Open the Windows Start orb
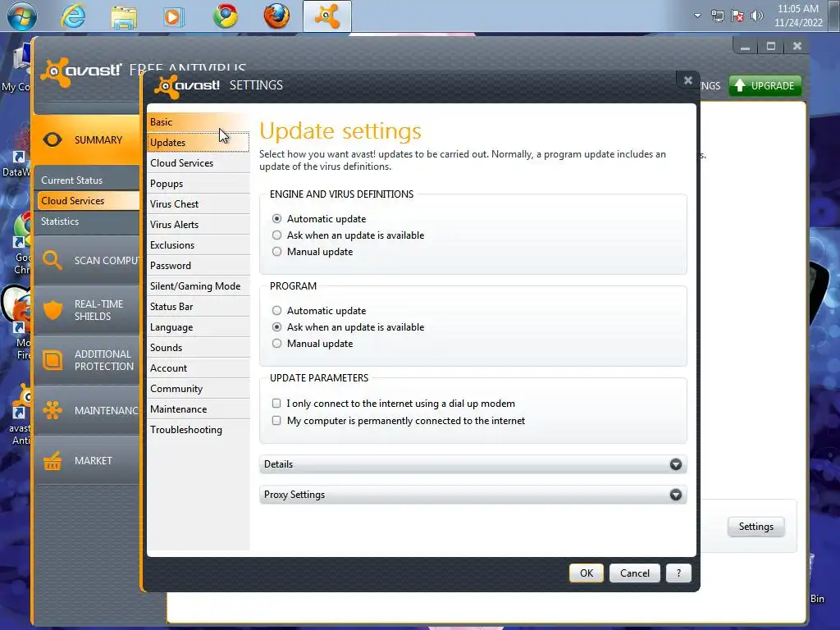The height and width of the screenshot is (630, 840). [x=22, y=16]
